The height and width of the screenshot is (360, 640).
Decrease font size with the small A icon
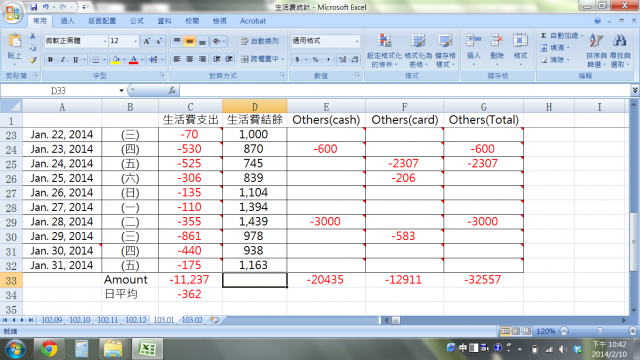pos(159,41)
